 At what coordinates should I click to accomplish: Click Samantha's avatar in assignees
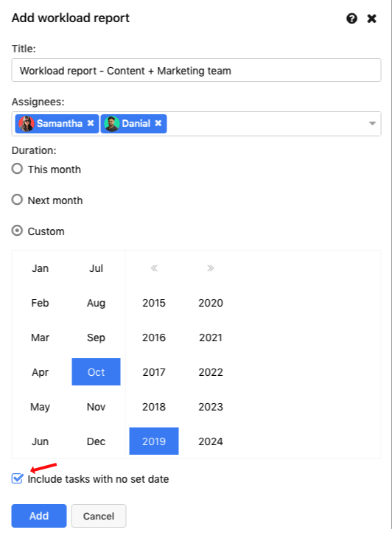point(26,124)
